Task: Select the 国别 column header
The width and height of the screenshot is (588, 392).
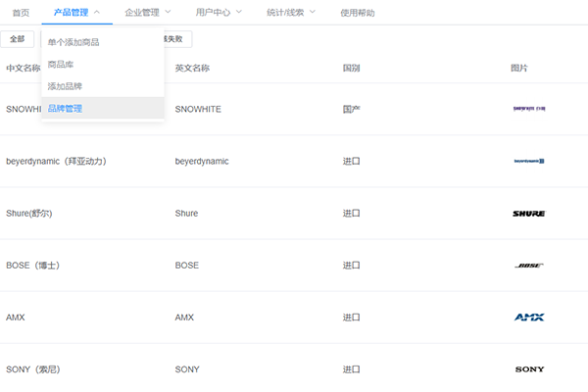Action: pyautogui.click(x=352, y=68)
